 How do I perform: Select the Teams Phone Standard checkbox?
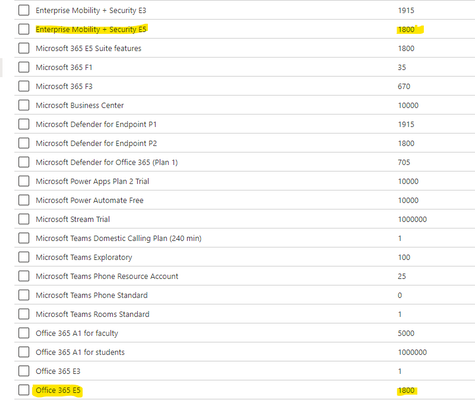24,295
